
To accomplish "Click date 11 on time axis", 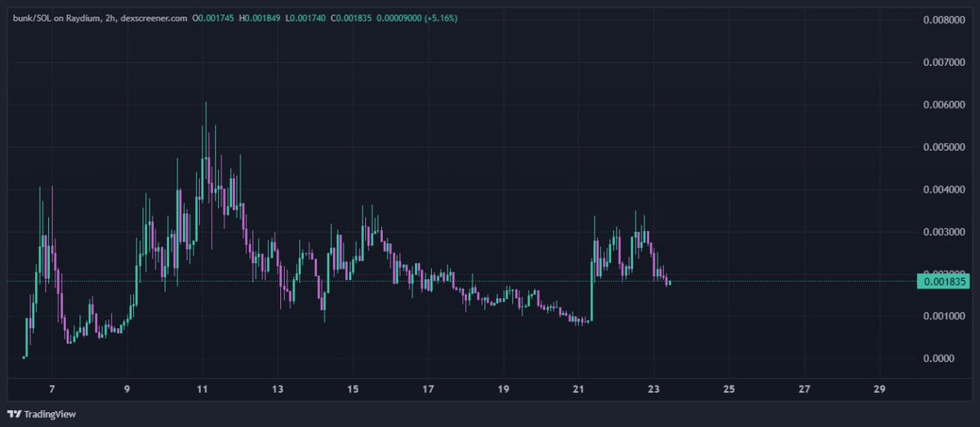I will pyautogui.click(x=203, y=389).
